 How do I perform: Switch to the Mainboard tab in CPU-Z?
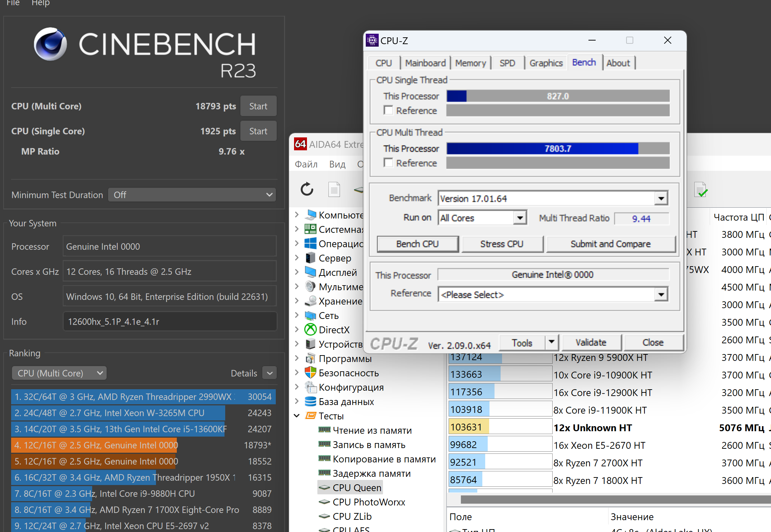(425, 63)
